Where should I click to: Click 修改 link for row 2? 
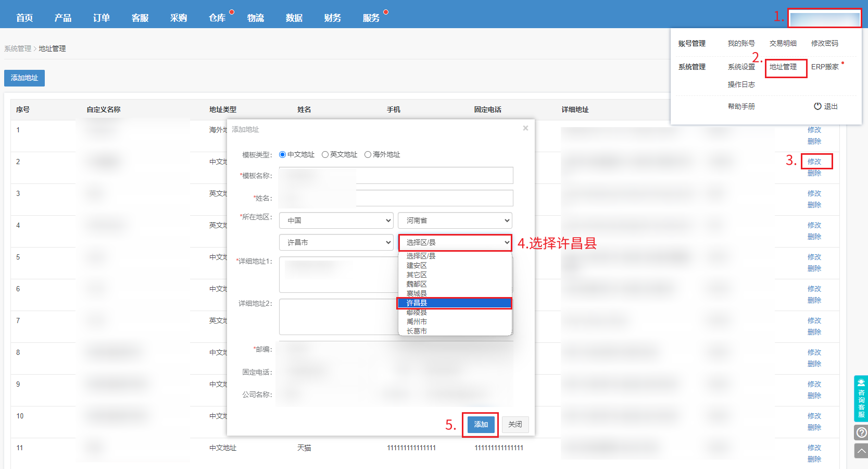coord(814,162)
